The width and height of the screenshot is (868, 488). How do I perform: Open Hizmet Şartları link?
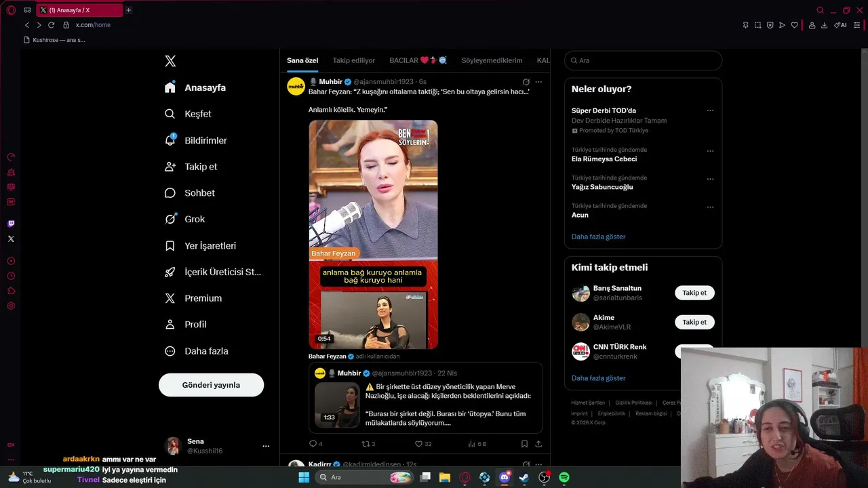[587, 403]
